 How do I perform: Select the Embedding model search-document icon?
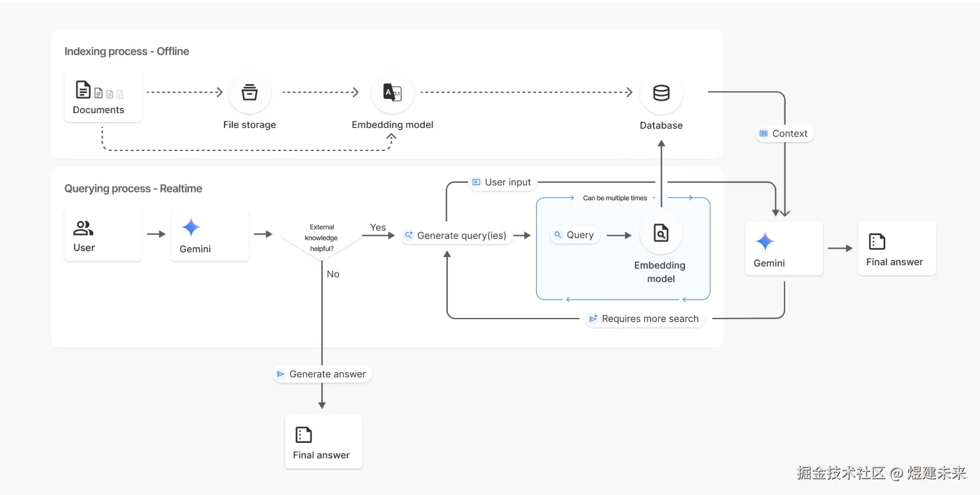coord(661,233)
